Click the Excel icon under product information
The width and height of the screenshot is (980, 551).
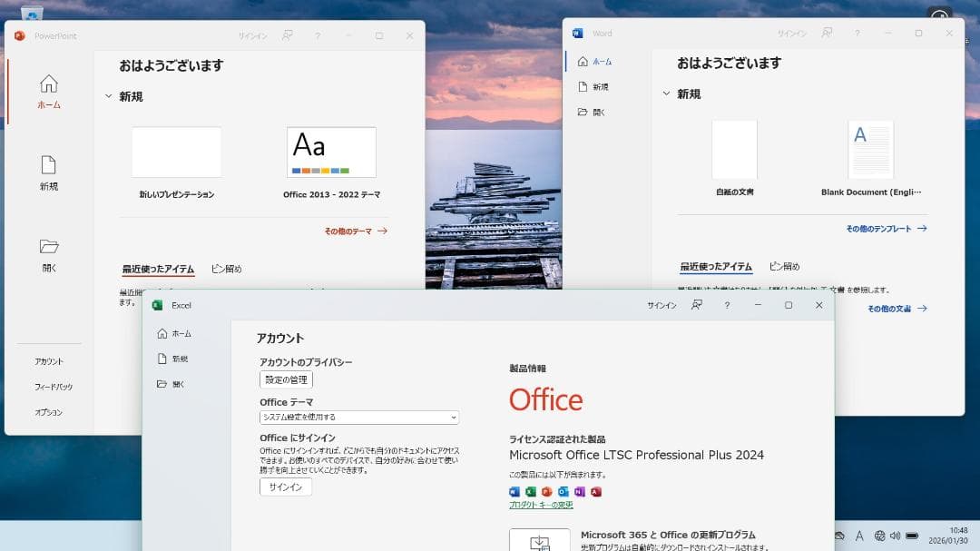(531, 491)
